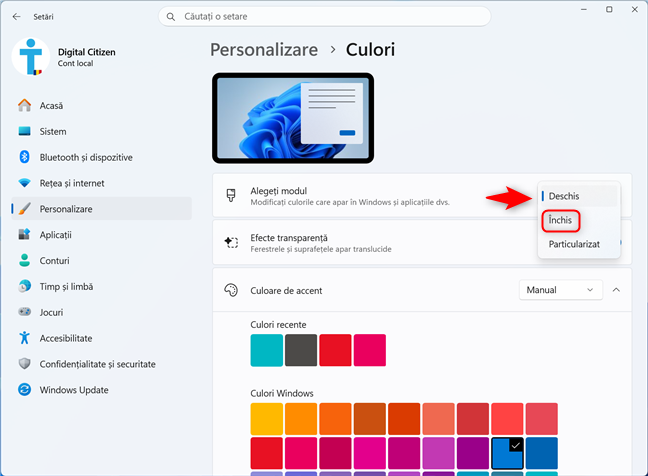Click the search magnifier icon

[170, 17]
